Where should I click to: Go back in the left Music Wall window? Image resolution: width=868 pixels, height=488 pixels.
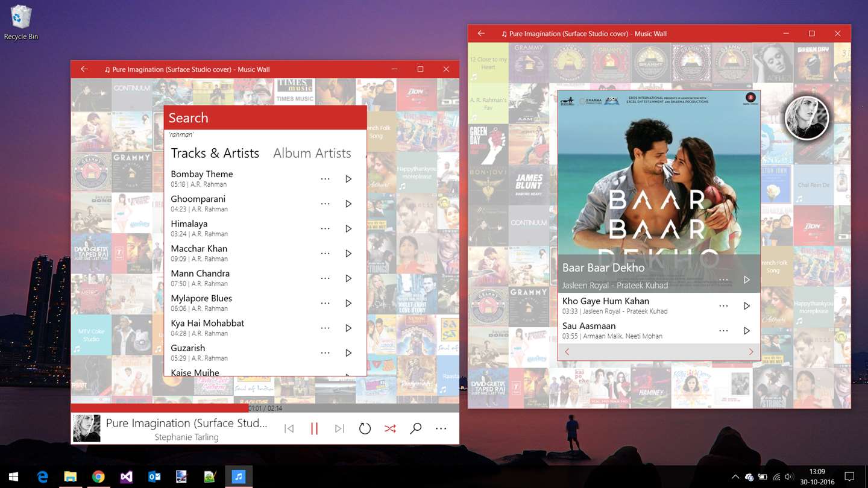pyautogui.click(x=84, y=69)
